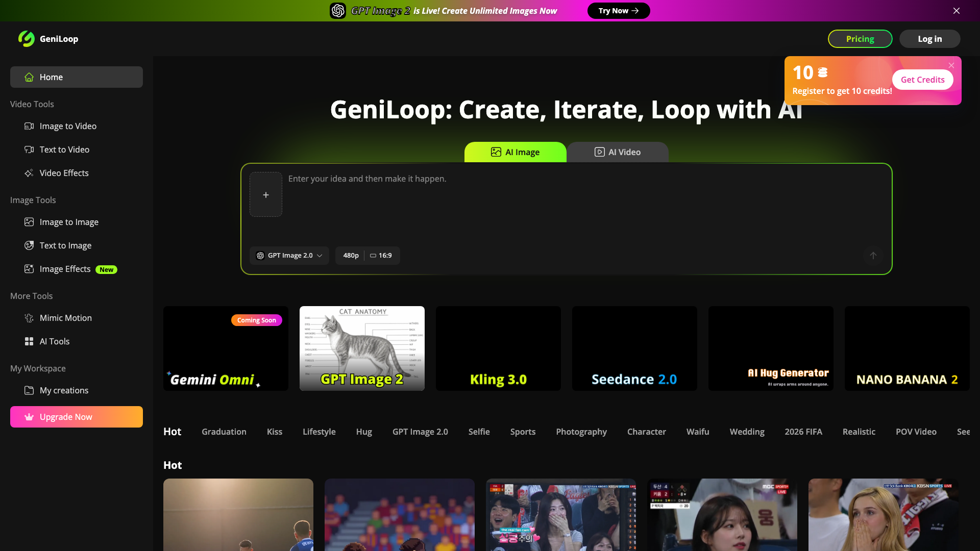The width and height of the screenshot is (980, 551).
Task: Click the AI Video tab play icon
Action: pos(600,152)
